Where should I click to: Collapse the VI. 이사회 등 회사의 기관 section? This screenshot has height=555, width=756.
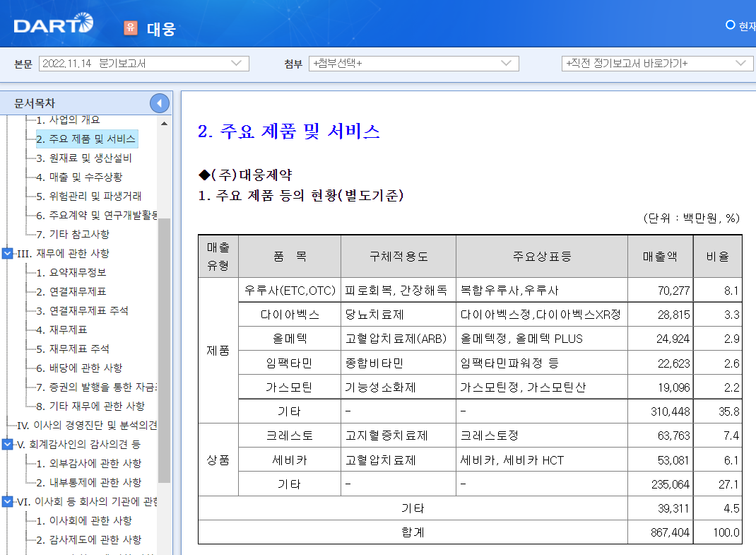pyautogui.click(x=6, y=503)
